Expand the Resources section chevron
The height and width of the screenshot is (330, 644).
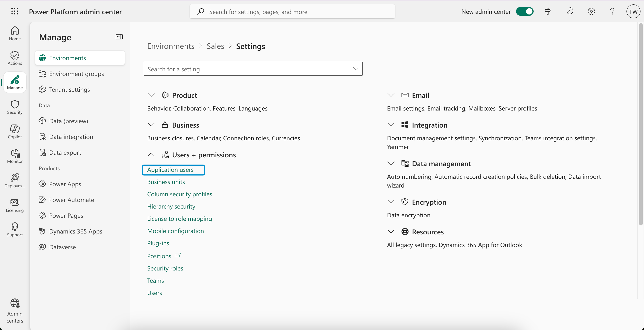[391, 232]
